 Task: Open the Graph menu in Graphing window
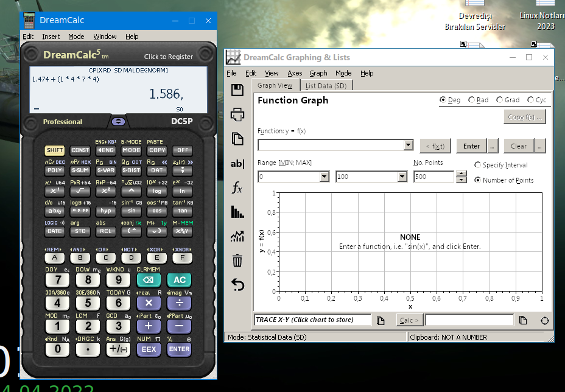tap(318, 73)
